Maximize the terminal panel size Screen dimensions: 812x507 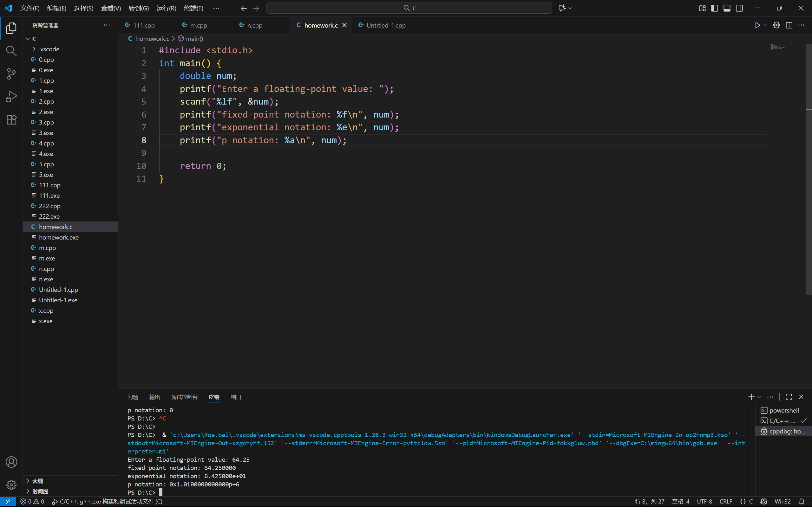click(789, 397)
